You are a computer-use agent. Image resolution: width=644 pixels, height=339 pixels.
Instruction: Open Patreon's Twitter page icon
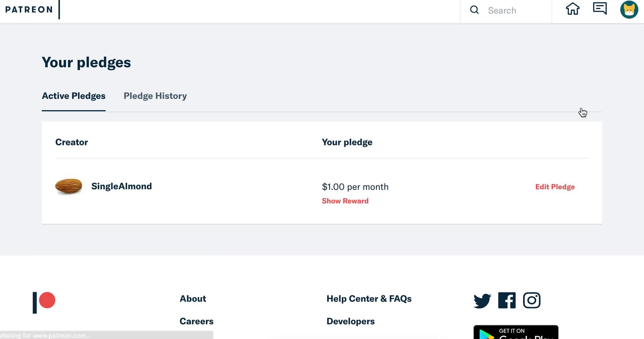482,300
